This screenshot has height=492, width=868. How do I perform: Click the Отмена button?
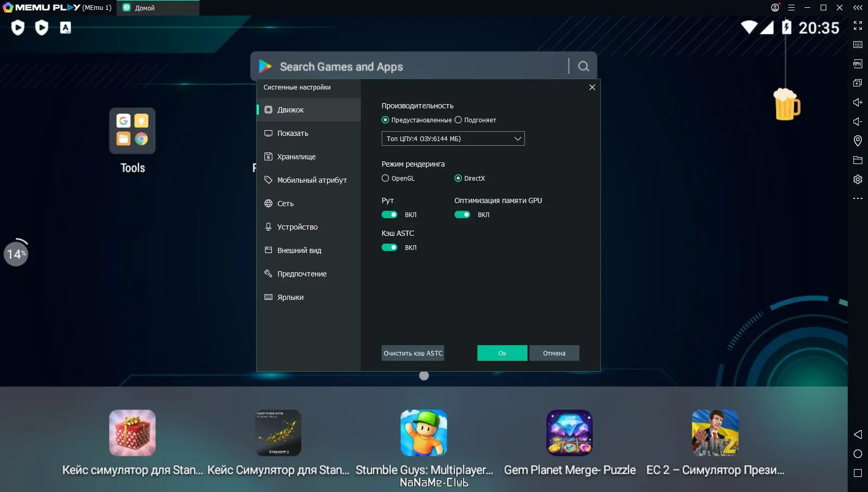(555, 353)
